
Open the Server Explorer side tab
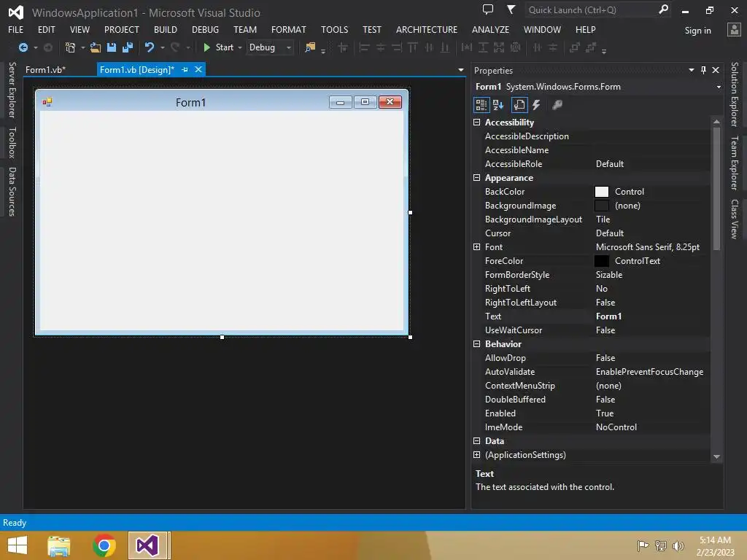tap(12, 90)
